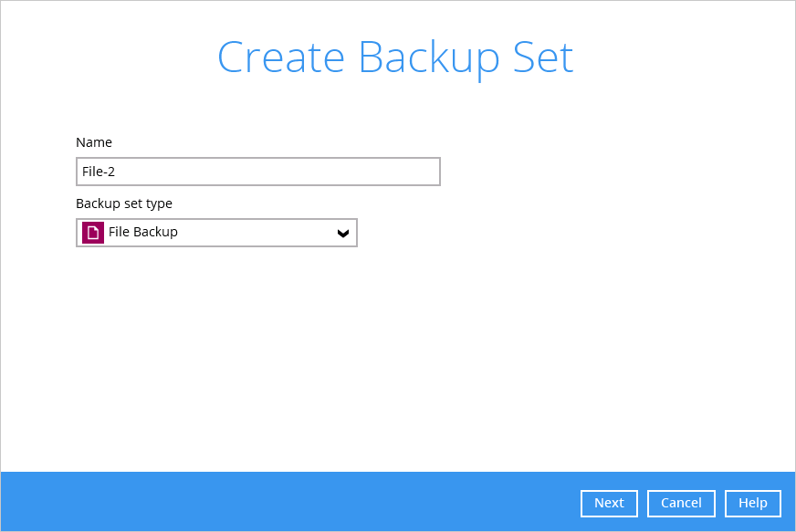Open Help for creating backup sets

(752, 503)
